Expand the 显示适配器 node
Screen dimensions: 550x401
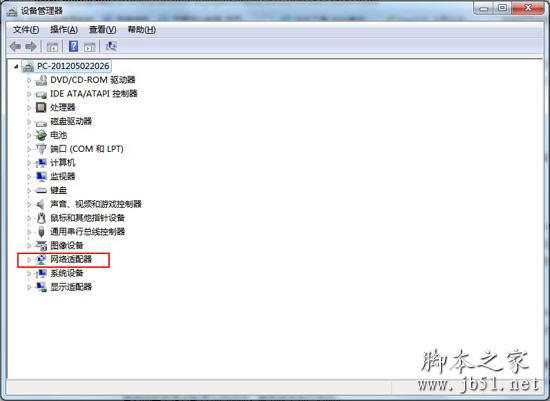[x=29, y=287]
